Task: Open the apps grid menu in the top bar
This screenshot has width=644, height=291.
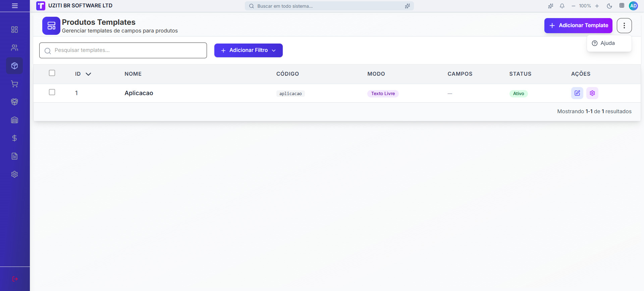Action: [x=622, y=6]
